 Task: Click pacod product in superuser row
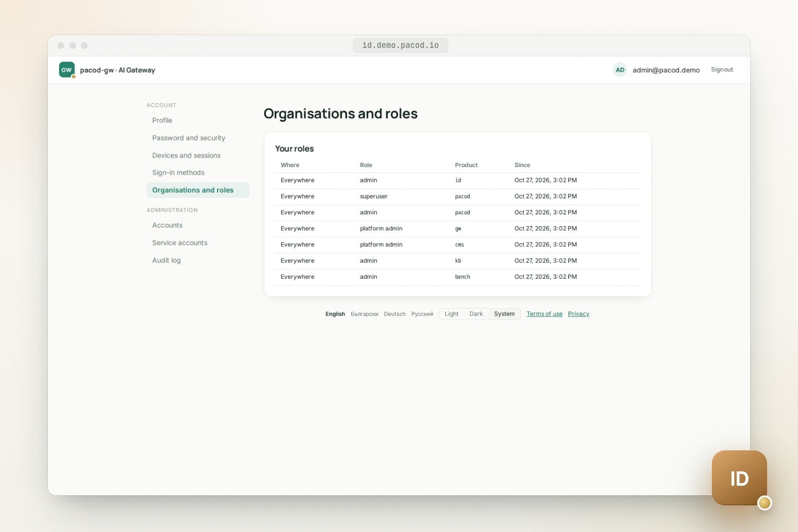(462, 196)
